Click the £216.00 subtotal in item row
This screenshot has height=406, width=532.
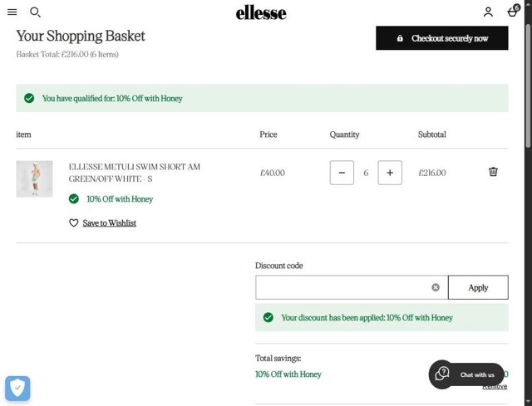[x=432, y=173]
